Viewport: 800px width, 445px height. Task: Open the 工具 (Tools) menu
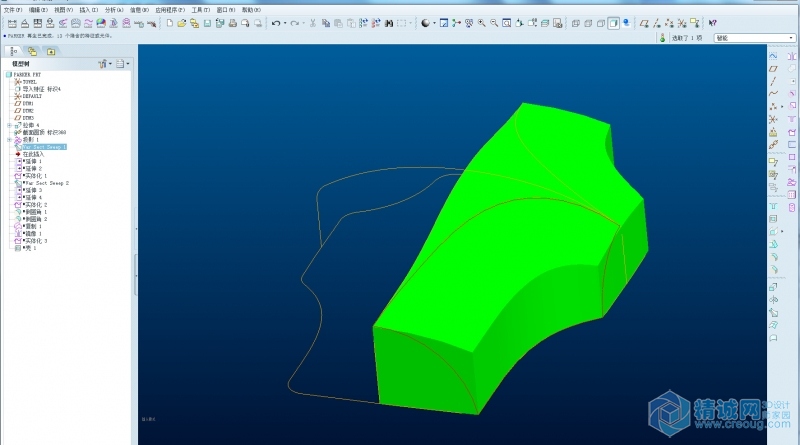(201, 10)
